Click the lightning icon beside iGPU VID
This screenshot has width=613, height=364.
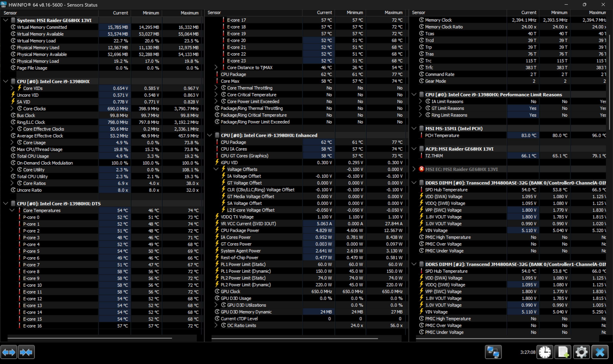point(217,162)
